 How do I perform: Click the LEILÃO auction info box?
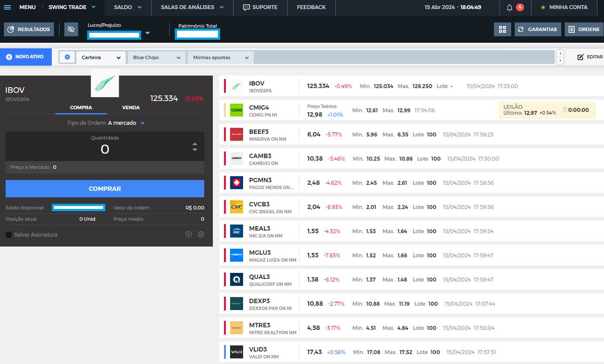(547, 110)
